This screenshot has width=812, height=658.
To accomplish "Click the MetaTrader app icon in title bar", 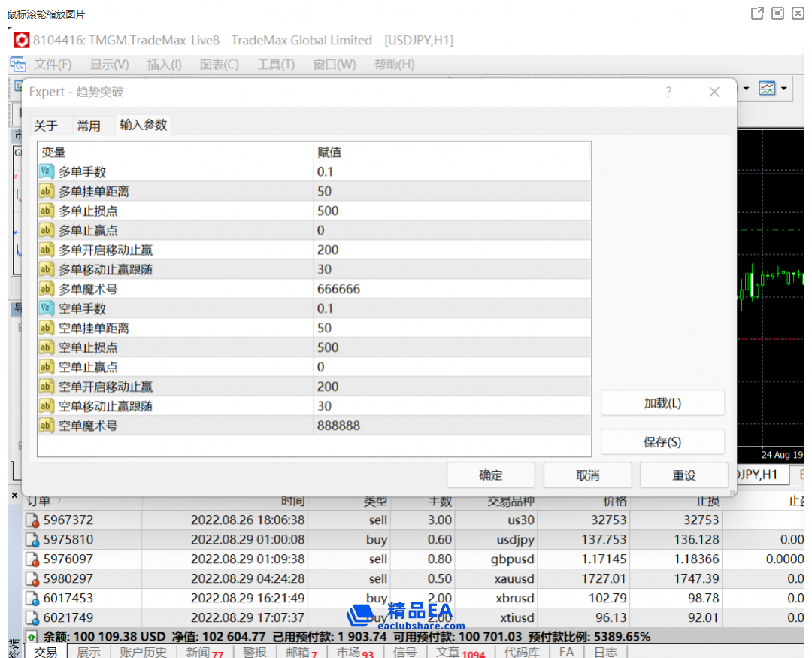I will pyautogui.click(x=22, y=41).
